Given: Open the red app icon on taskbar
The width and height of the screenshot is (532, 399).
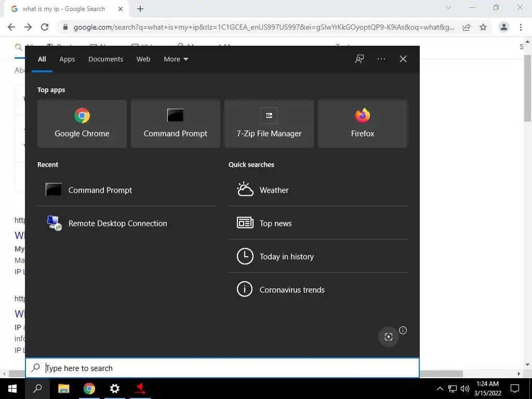Looking at the screenshot, I should point(140,389).
